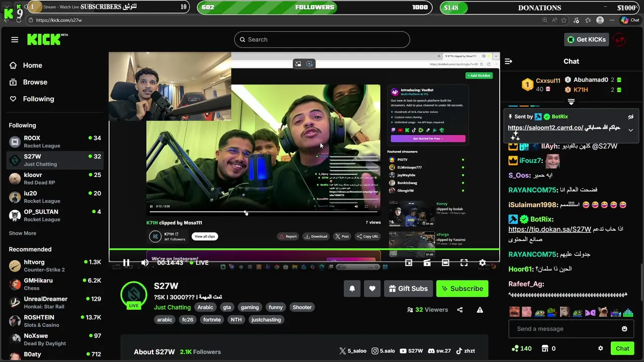This screenshot has width=644, height=362.
Task: Open sw.27 Discord link
Action: click(439, 351)
